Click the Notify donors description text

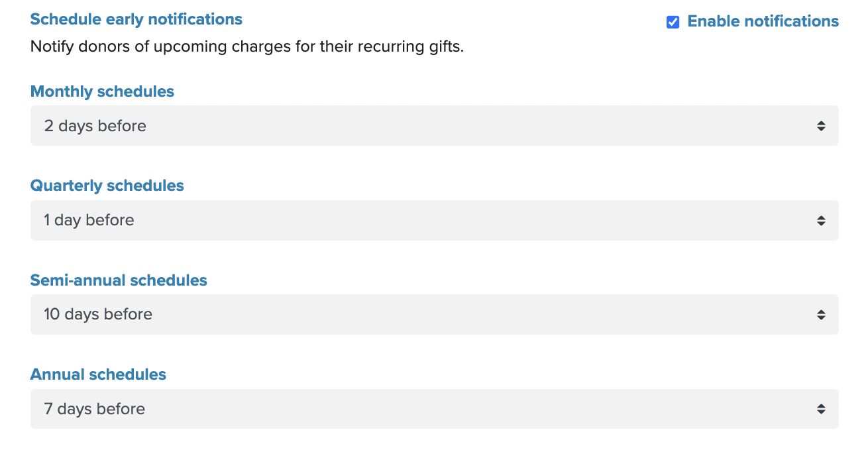coord(246,48)
